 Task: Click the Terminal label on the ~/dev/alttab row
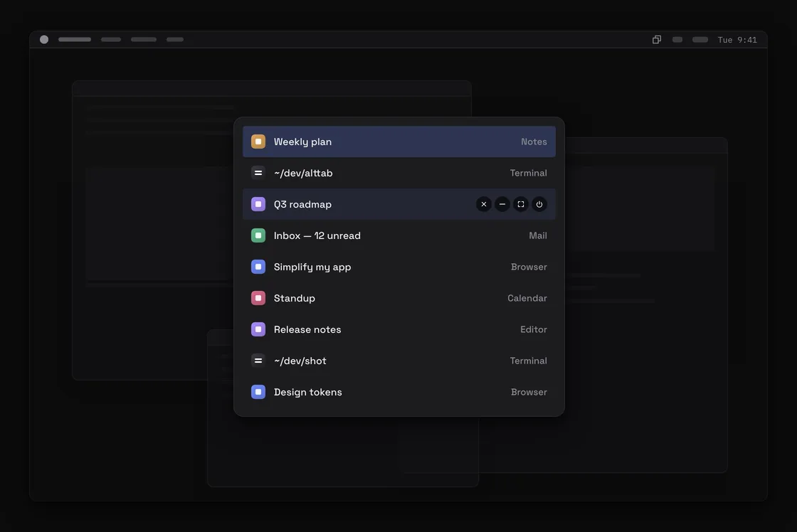(528, 173)
